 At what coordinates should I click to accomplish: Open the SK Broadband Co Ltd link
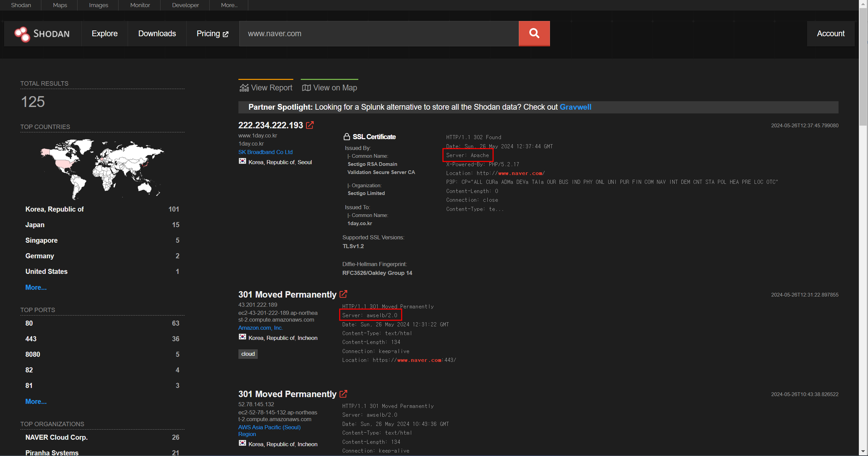click(265, 152)
